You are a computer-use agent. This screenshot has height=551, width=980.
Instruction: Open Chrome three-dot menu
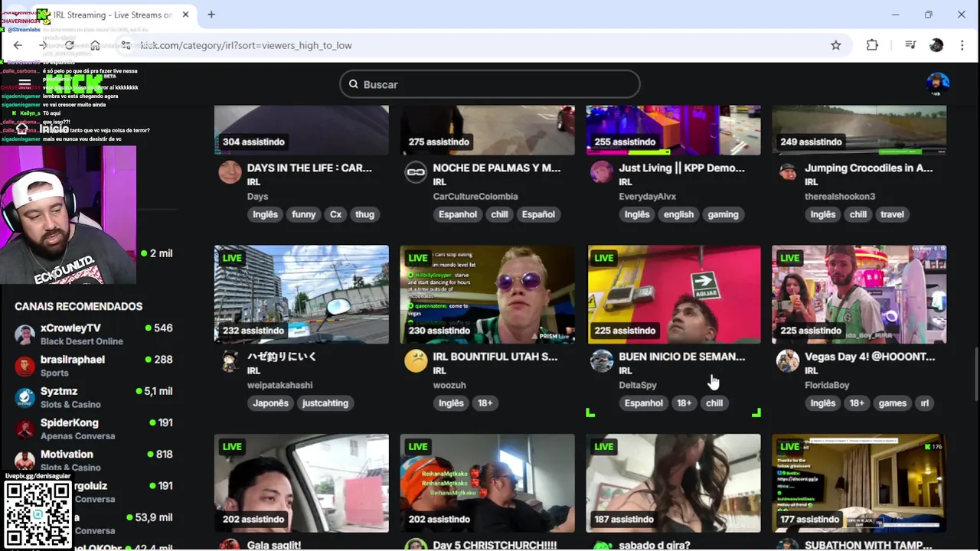tap(962, 45)
